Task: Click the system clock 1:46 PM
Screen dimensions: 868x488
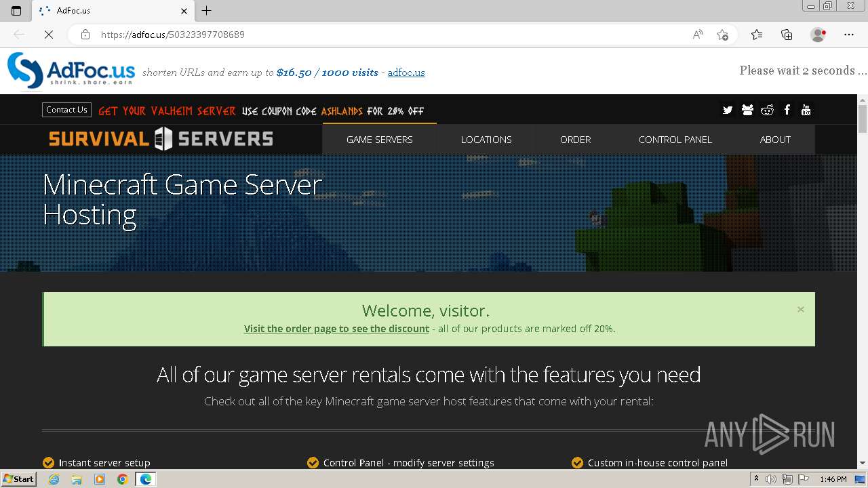Action: tap(833, 479)
